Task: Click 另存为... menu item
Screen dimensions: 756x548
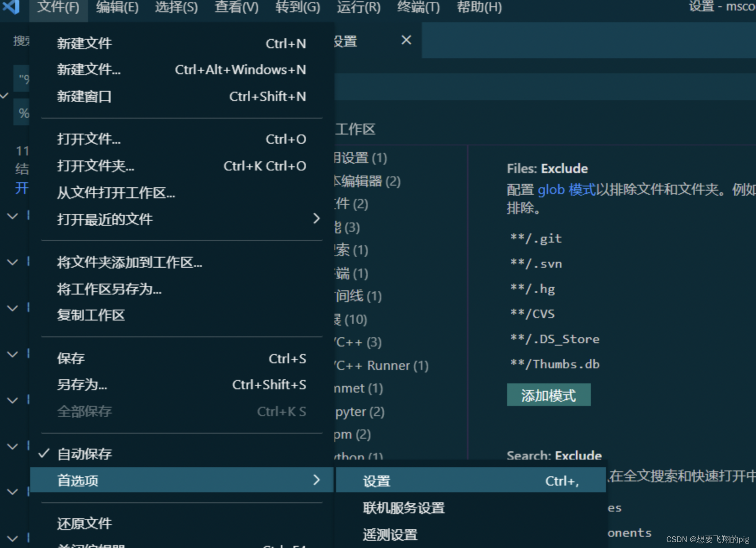Action: pos(181,385)
